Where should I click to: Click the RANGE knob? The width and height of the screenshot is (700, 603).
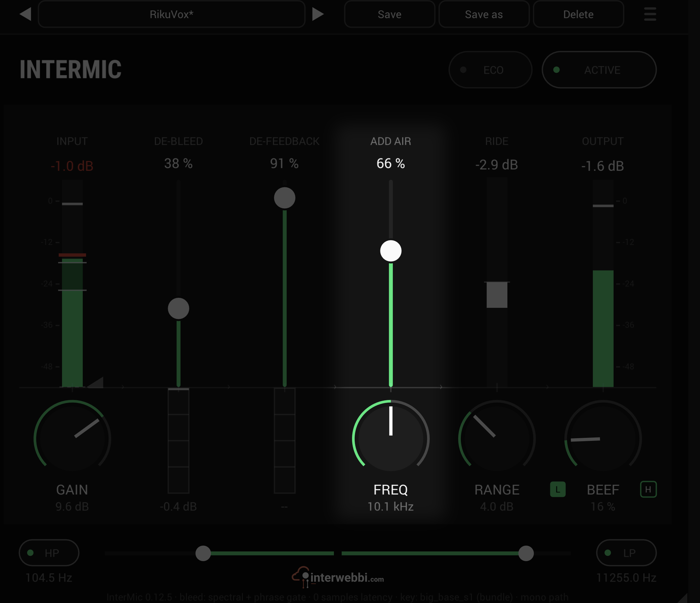[x=497, y=439]
